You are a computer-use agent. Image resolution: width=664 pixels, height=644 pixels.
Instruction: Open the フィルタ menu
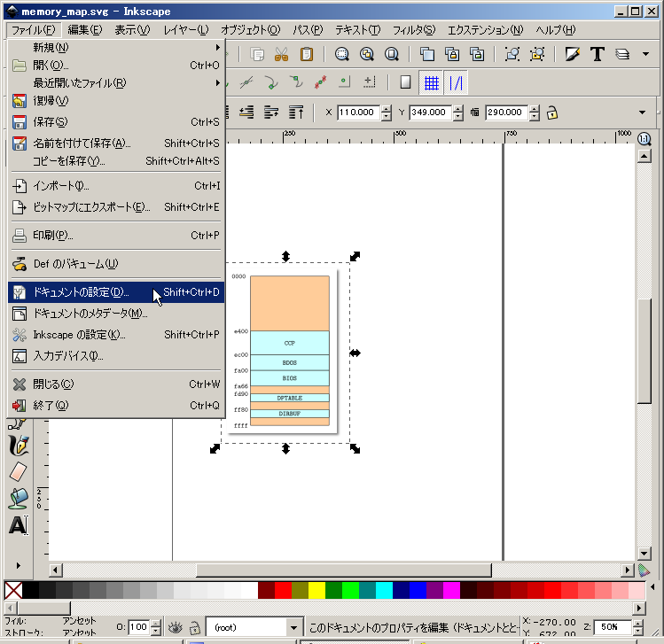[414, 30]
